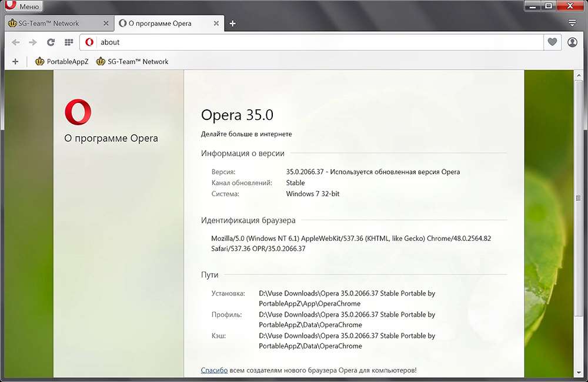588x382 pixels.
Task: Open Speed Dial grid icon
Action: (x=68, y=42)
